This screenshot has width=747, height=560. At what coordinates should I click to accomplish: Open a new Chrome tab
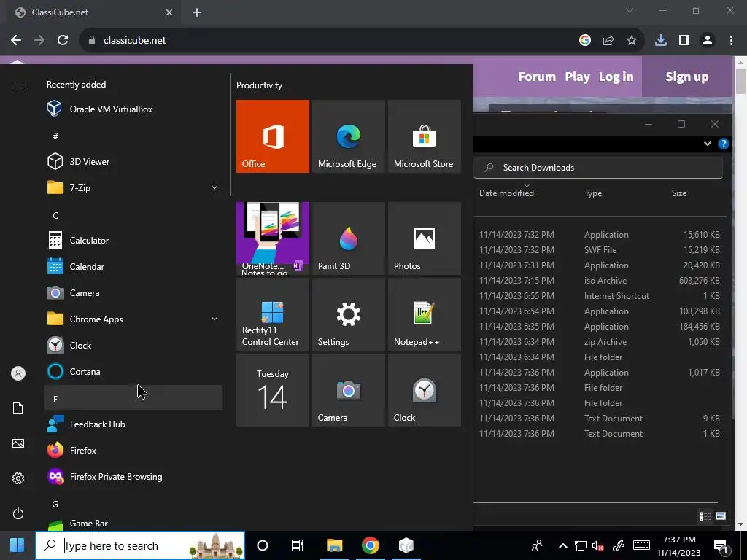[197, 12]
